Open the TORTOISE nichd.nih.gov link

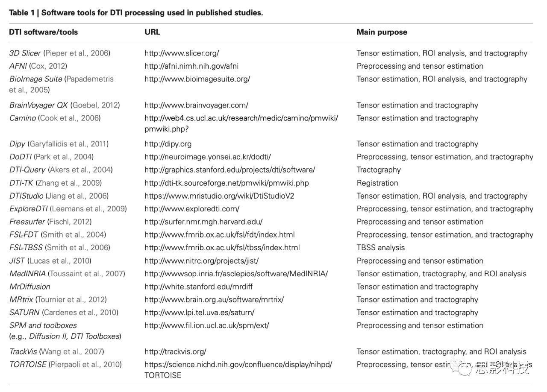tap(238, 365)
